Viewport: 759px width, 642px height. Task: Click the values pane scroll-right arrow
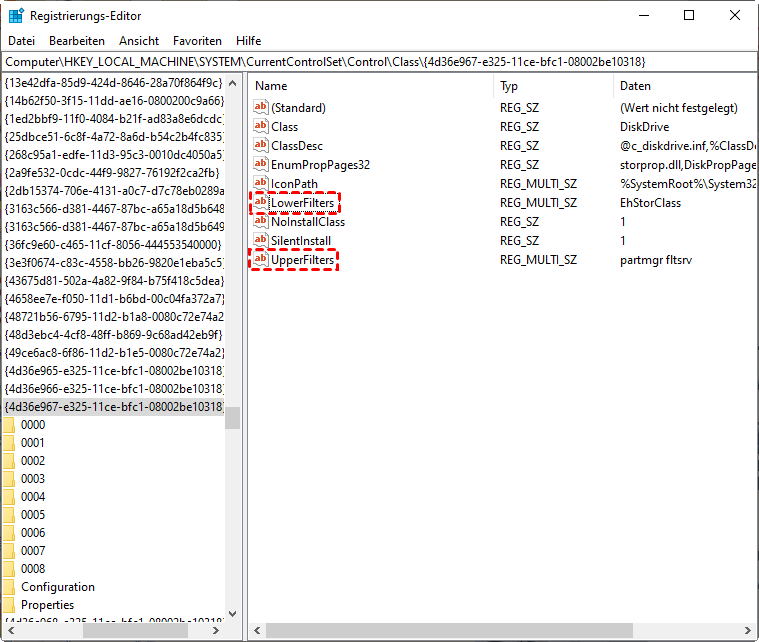point(748,630)
